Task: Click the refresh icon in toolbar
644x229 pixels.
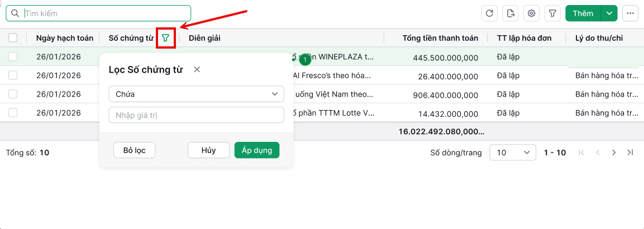Action: [489, 13]
